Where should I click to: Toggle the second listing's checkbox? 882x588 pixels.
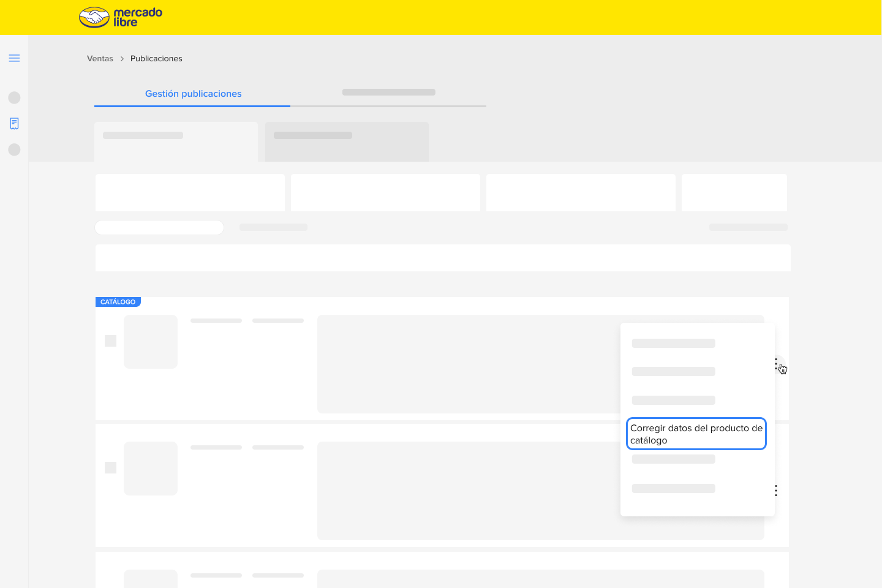[x=110, y=467]
